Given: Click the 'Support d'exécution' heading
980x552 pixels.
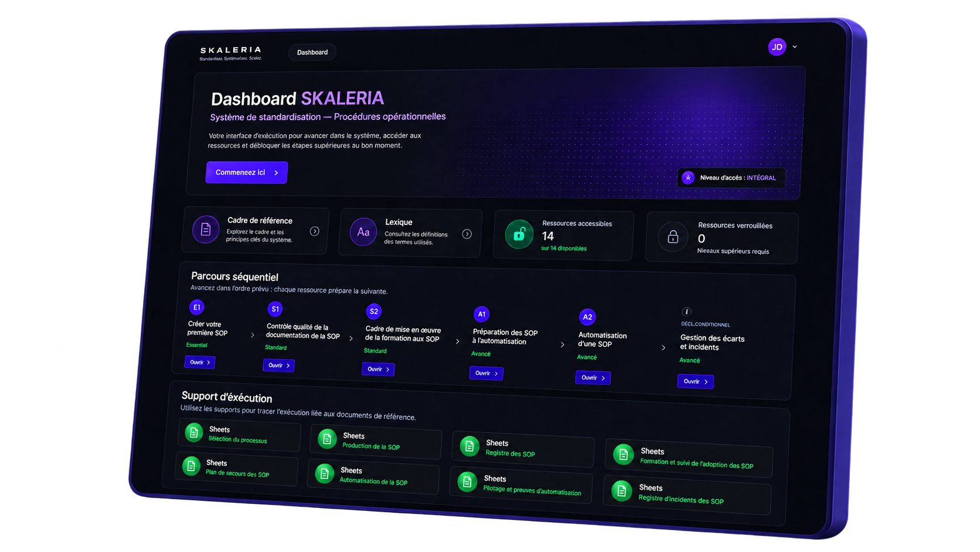Looking at the screenshot, I should pos(226,397).
